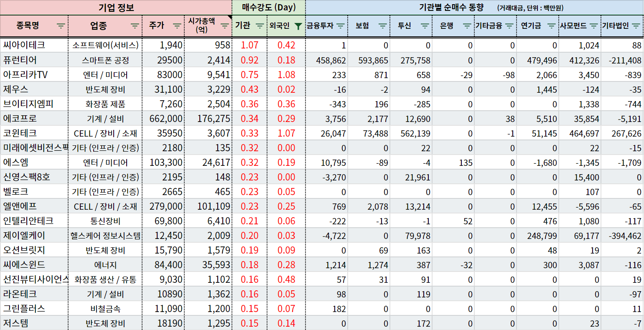Screen dimensions: 644x330
Task: Click the 그린플러스 stock name cell
Action: (34, 308)
